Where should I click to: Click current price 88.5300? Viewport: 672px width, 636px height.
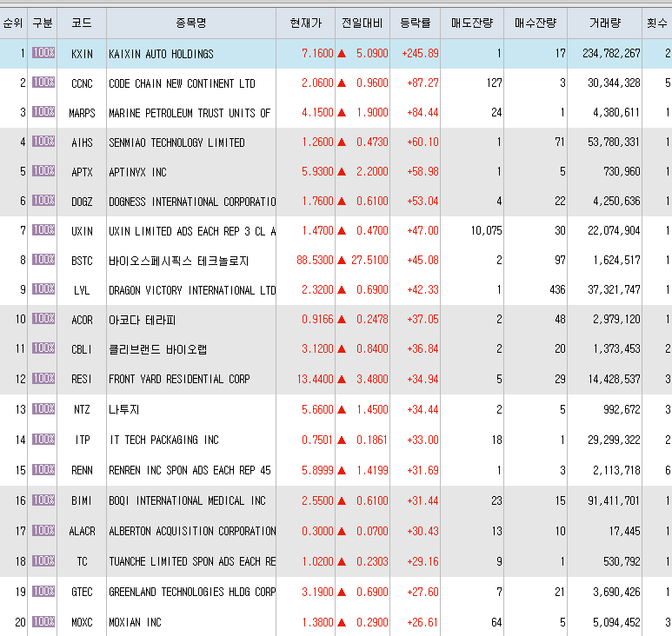coord(315,260)
